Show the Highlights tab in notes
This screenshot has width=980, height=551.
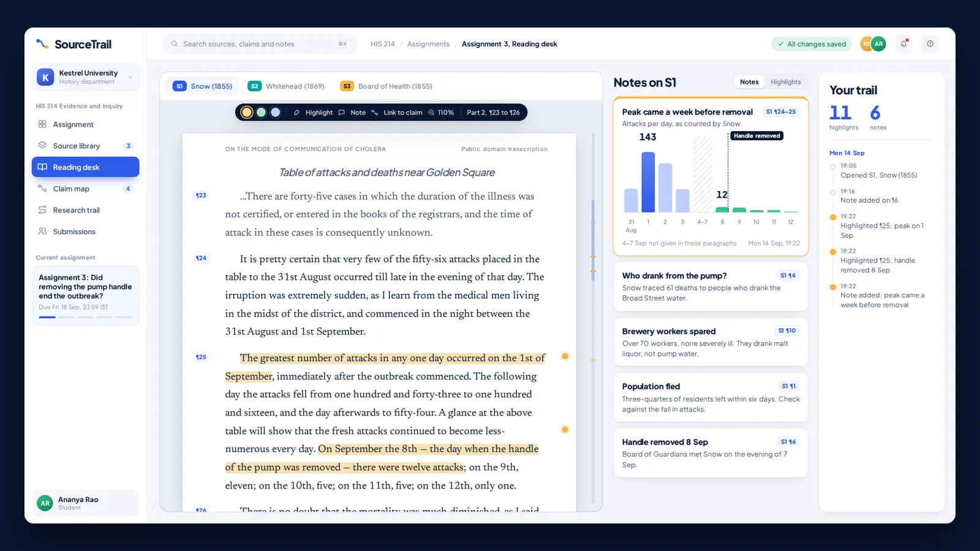(x=785, y=82)
